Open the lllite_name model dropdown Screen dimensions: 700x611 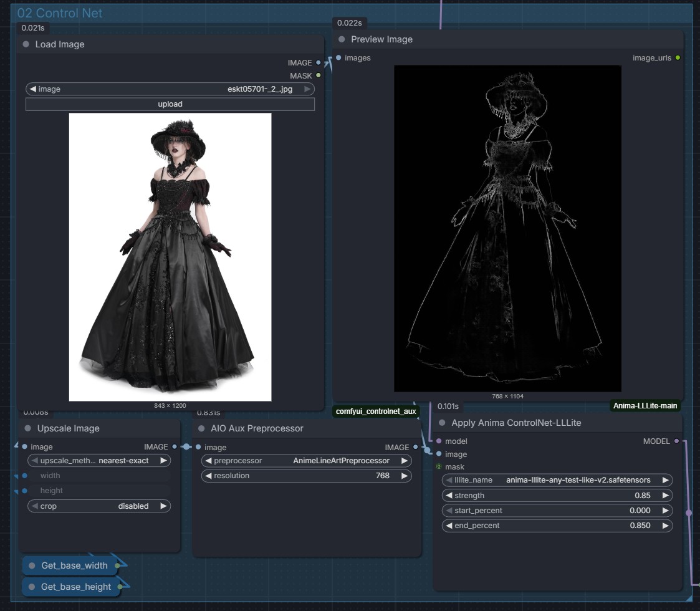tap(557, 480)
